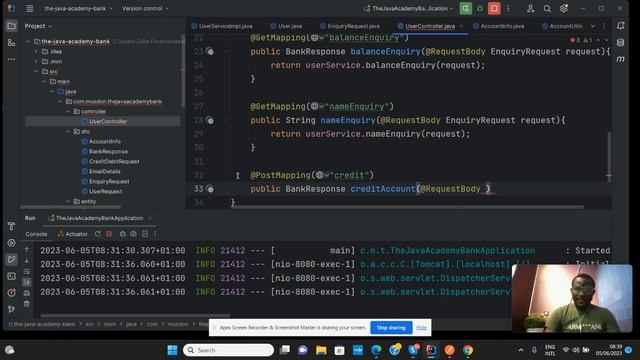Open the-java-academy-bank project dropdown

[79, 9]
